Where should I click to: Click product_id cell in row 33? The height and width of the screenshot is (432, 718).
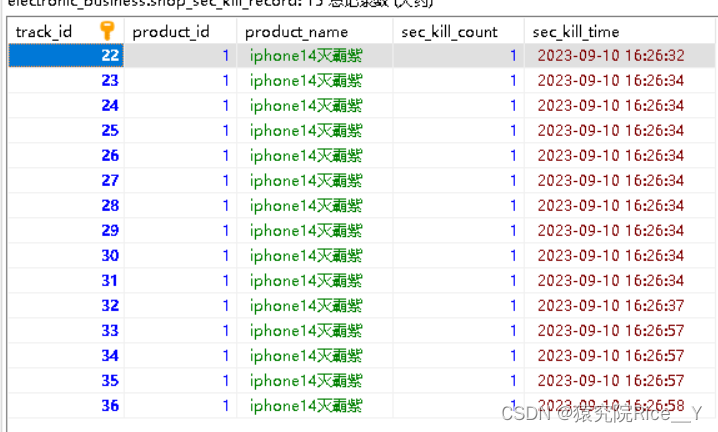[x=180, y=330]
